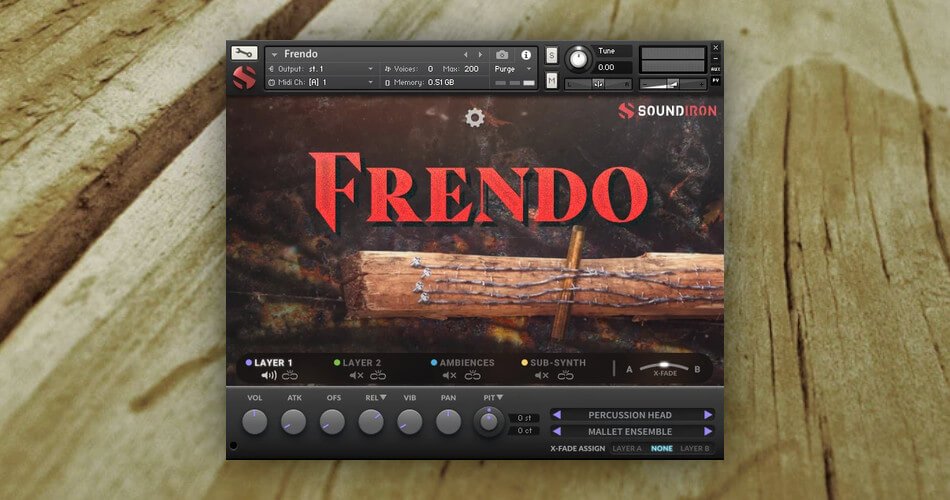Click the output level meter display
Viewport: 950px width, 500px height.
pyautogui.click(x=673, y=60)
